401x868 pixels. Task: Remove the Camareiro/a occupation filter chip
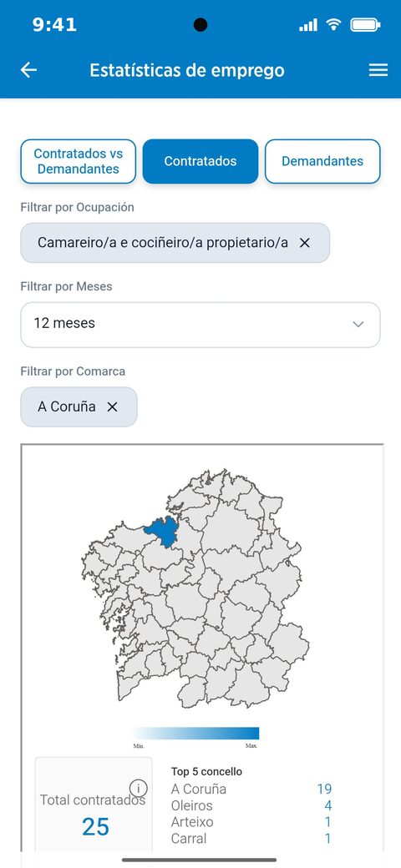point(305,243)
